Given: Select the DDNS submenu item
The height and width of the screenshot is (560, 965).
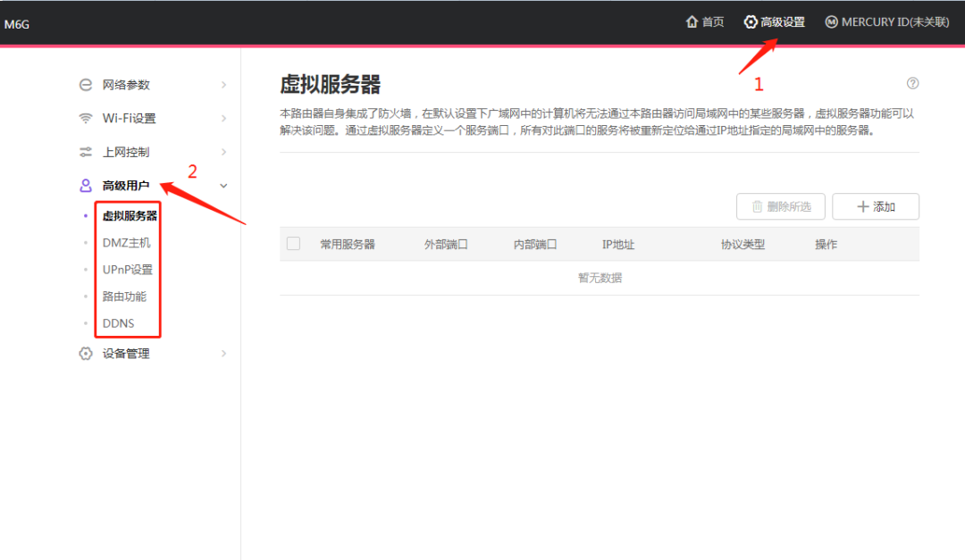Looking at the screenshot, I should 118,323.
